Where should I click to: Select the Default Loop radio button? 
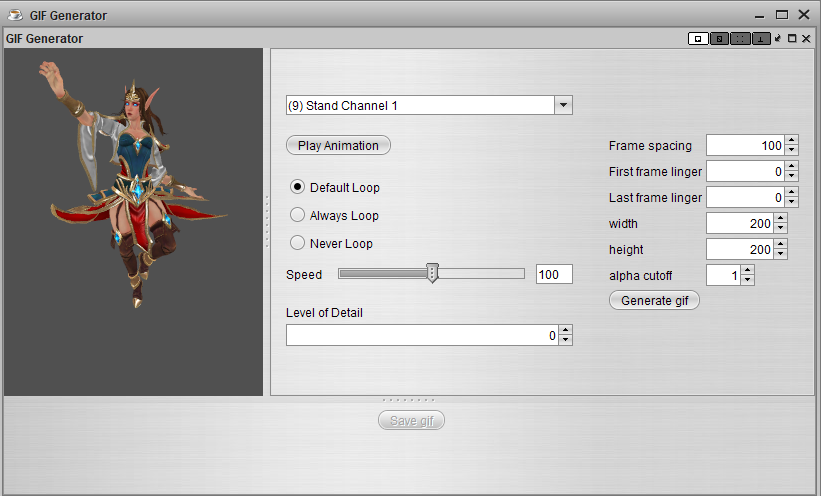(x=297, y=187)
